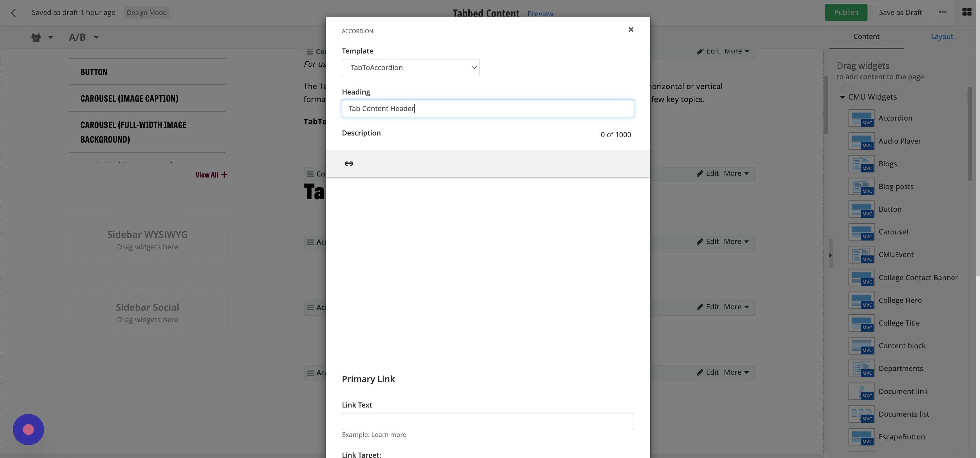
Task: Edit the third Accordion widget
Action: (x=708, y=372)
